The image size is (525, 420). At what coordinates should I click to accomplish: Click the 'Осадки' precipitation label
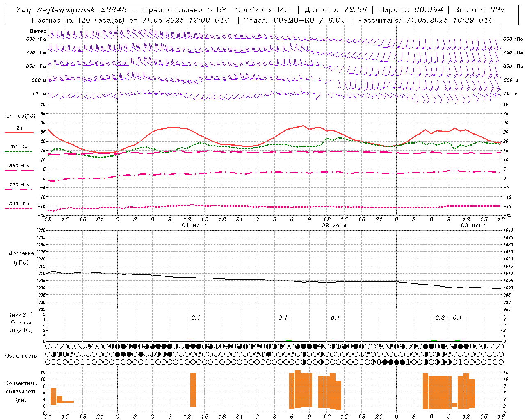21,322
